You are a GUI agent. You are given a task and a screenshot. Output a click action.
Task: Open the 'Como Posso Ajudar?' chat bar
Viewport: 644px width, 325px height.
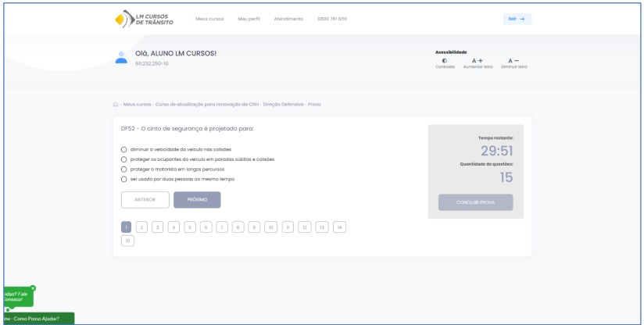pyautogui.click(x=39, y=319)
